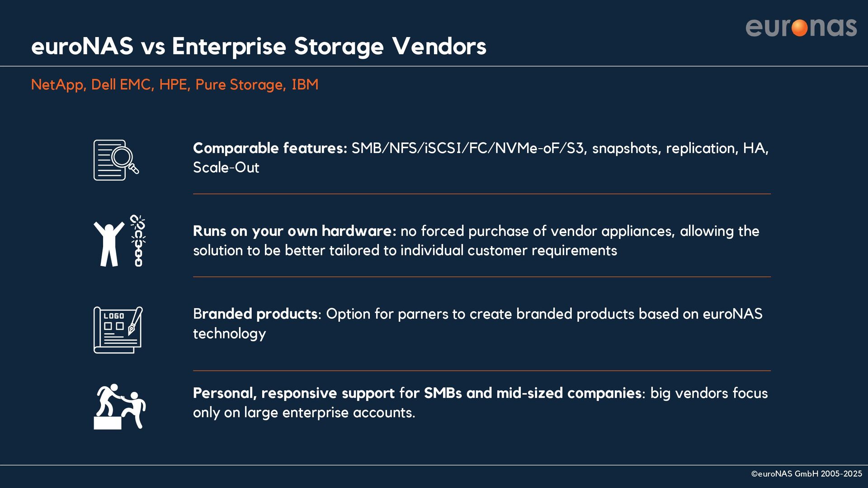Image resolution: width=868 pixels, height=488 pixels.
Task: Click the white step block under climbers
Action: click(108, 423)
